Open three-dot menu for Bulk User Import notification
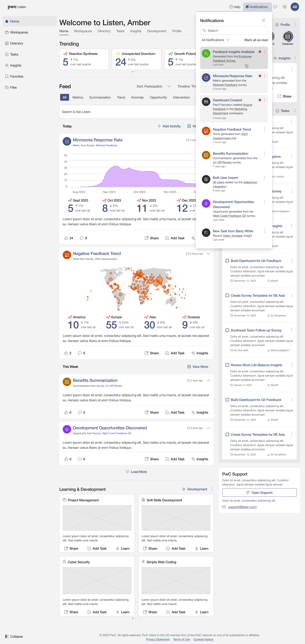The image size is (305, 644). point(265,177)
